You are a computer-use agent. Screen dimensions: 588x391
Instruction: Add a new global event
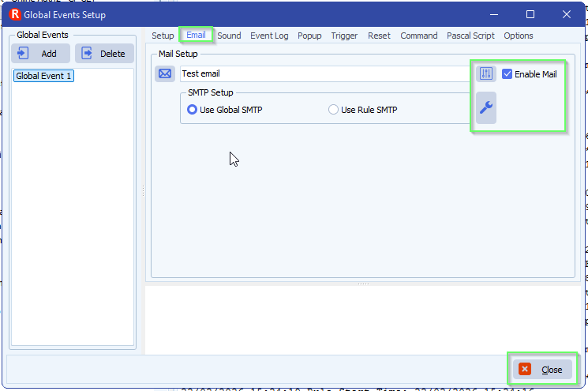click(40, 53)
